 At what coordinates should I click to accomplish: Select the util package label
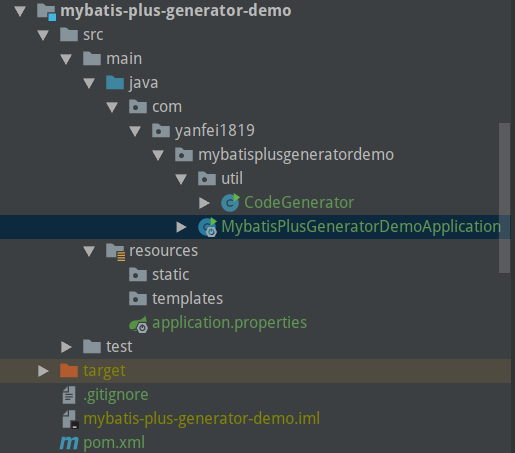(x=232, y=179)
